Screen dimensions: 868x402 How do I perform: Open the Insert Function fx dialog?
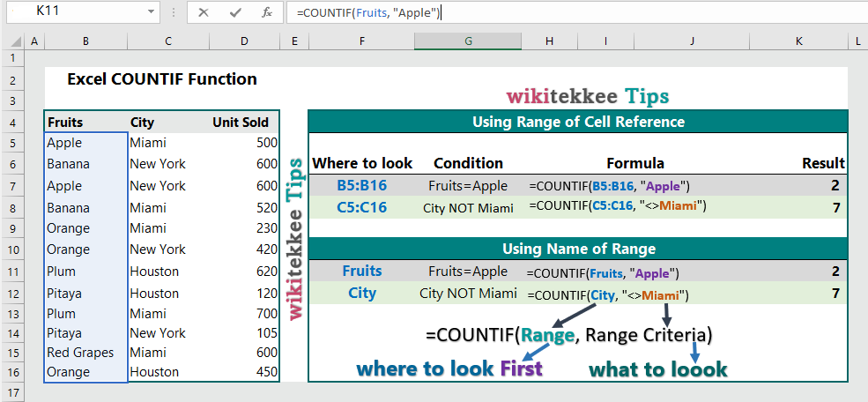[266, 12]
